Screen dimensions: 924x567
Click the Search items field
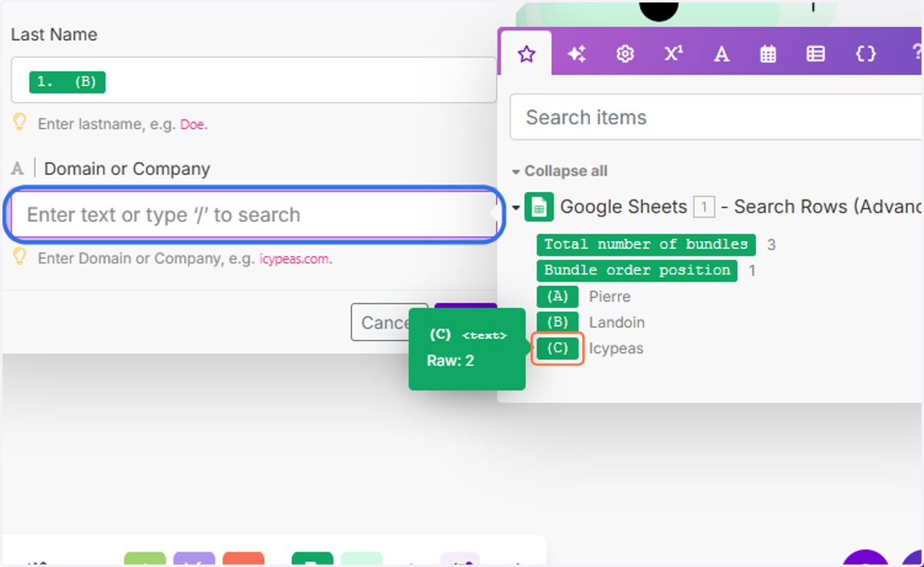(716, 117)
